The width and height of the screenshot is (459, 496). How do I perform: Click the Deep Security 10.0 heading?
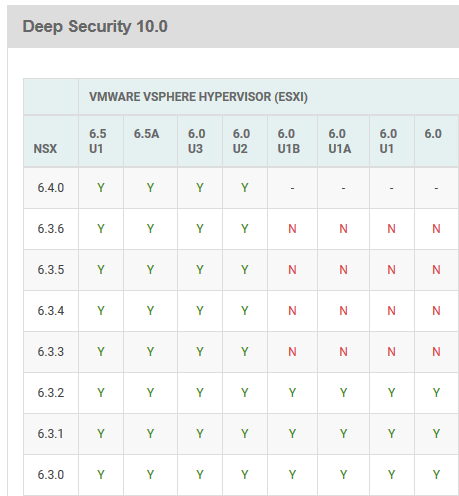pyautogui.click(x=95, y=27)
